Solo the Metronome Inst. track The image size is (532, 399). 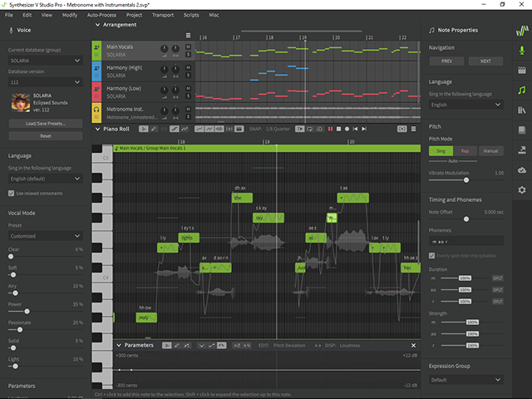(x=188, y=116)
